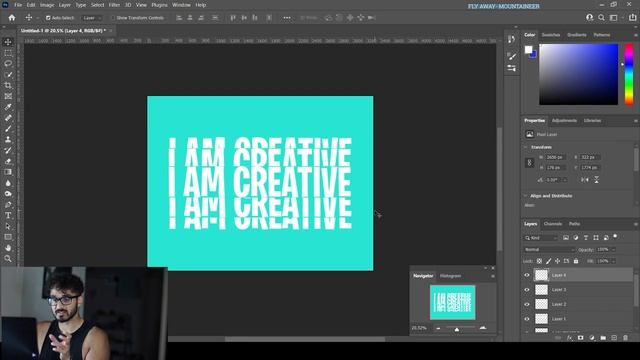The image size is (640, 360).
Task: Click the foreground color swatch
Action: (529, 49)
